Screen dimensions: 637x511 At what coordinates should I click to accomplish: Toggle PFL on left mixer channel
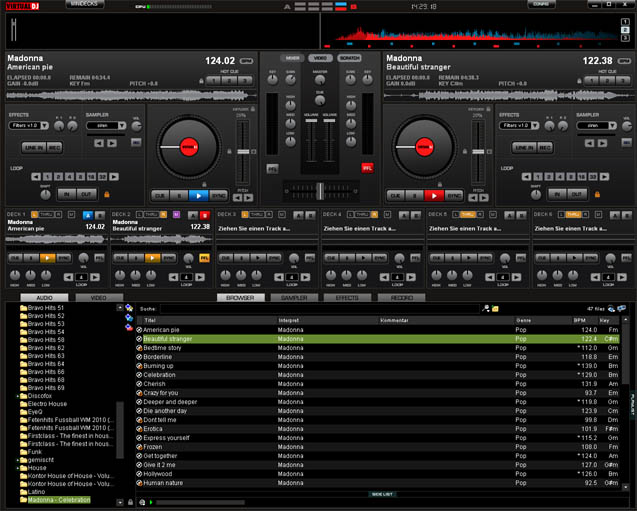(272, 168)
